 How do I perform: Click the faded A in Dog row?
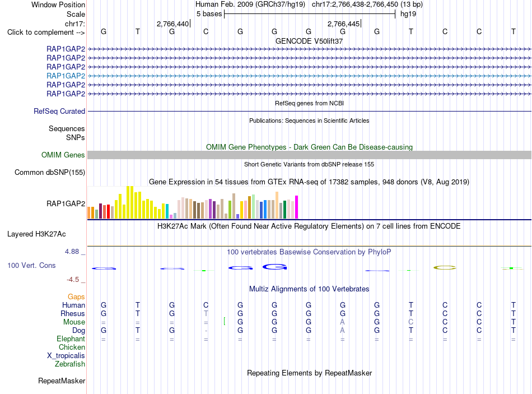pos(342,330)
